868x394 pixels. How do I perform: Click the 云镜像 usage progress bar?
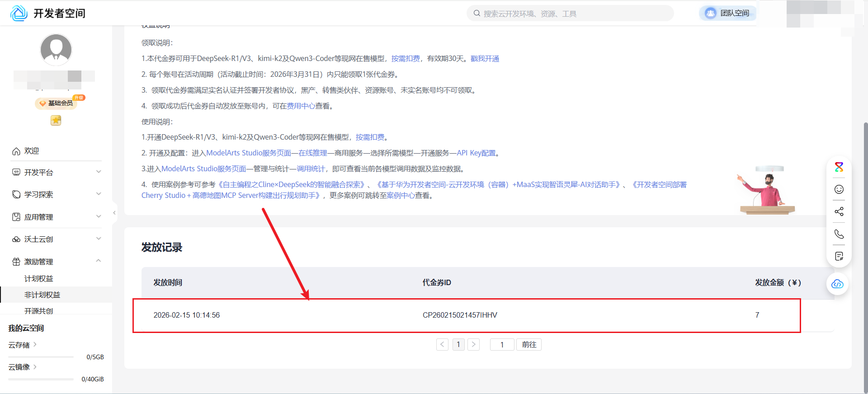(41, 379)
